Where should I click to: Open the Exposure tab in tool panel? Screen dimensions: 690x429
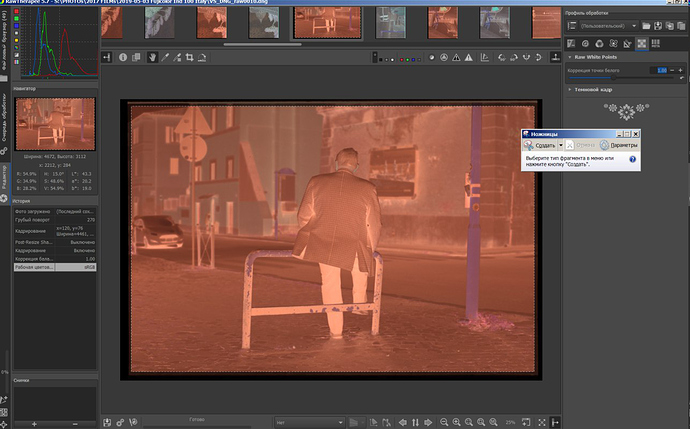coord(570,44)
